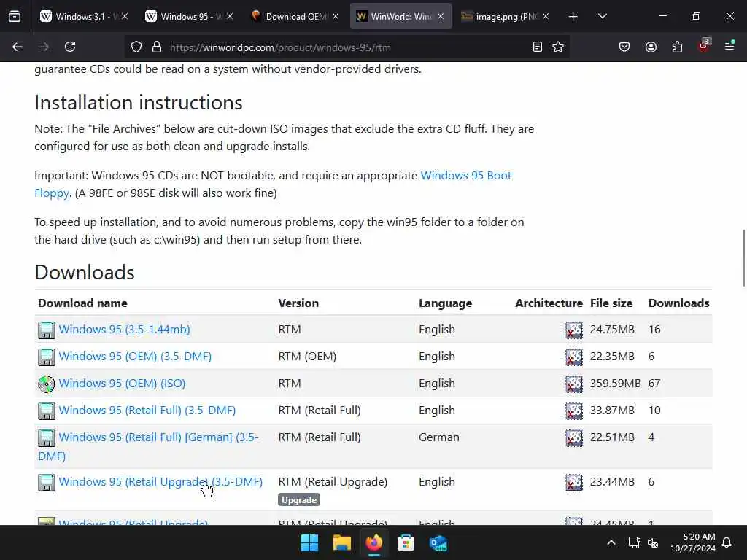747x560 pixels.
Task: Click the Firefox View icon
Action: pos(15,16)
